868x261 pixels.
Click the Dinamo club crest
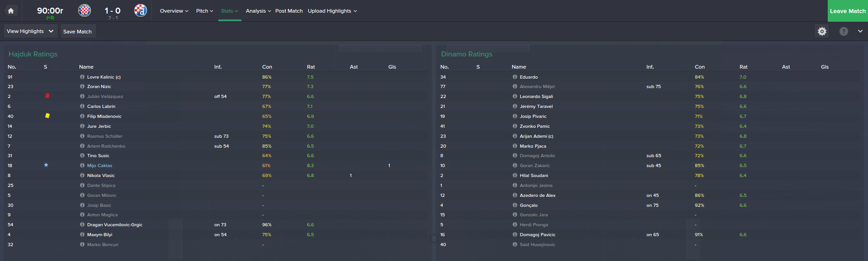click(x=141, y=10)
